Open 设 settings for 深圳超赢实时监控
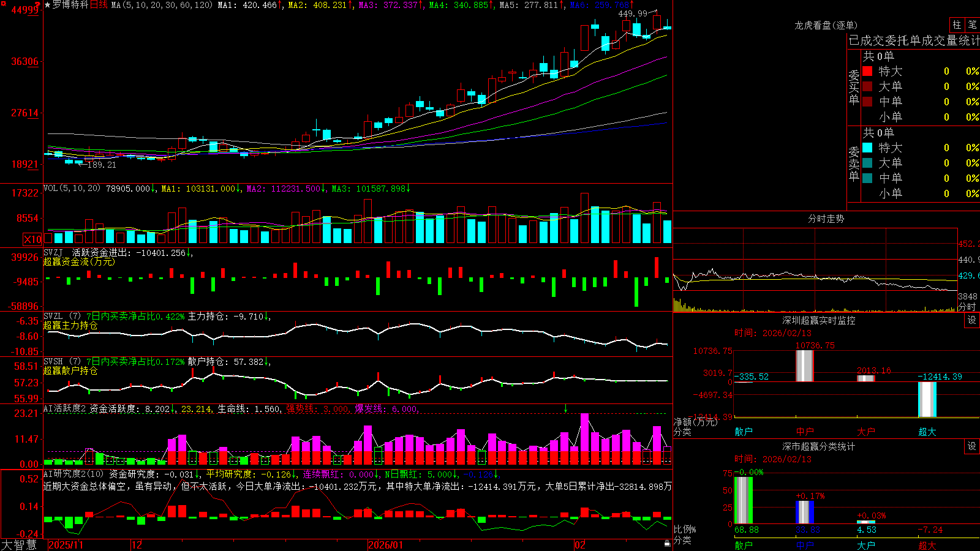 click(x=972, y=320)
